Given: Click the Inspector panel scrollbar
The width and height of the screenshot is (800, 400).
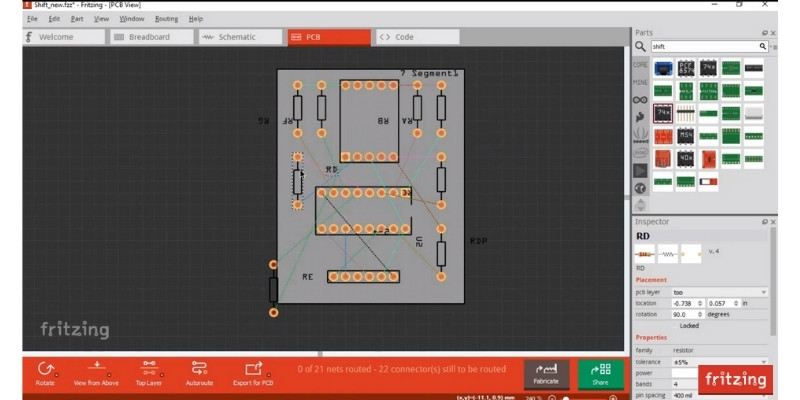Looking at the screenshot, I should tap(773, 282).
